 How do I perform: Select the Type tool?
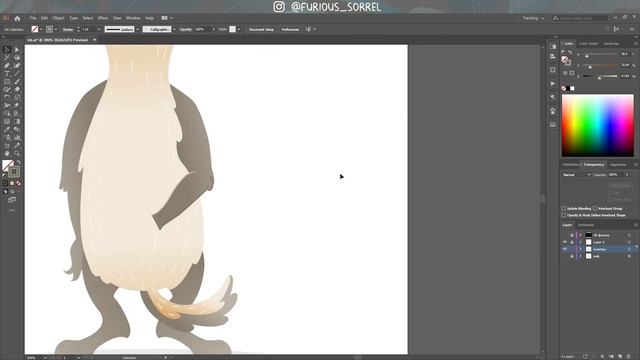point(7,73)
